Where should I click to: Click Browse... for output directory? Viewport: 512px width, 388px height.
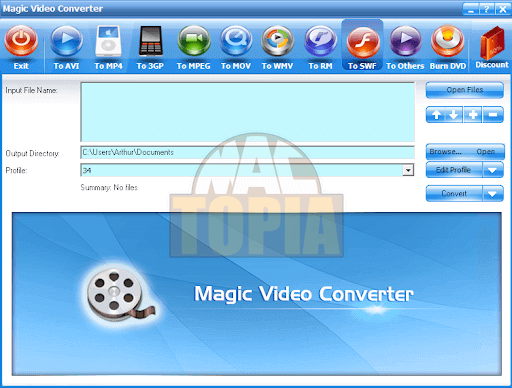tap(445, 152)
